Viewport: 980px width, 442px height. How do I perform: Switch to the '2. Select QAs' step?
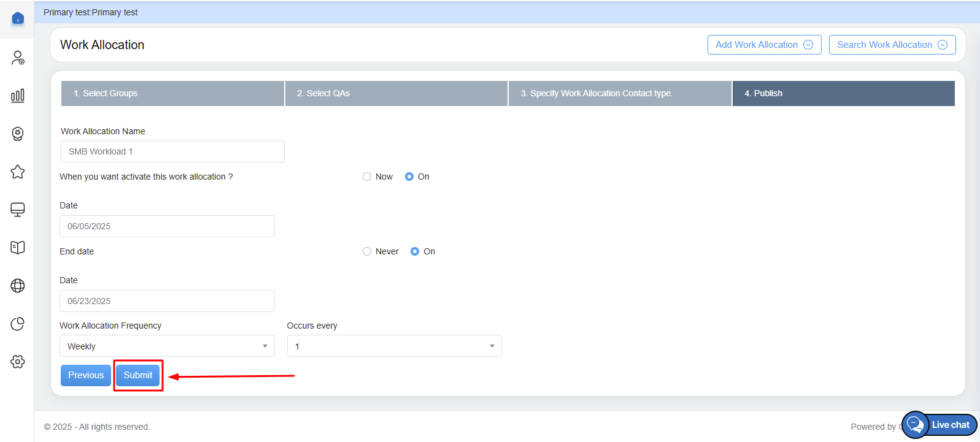pos(396,93)
